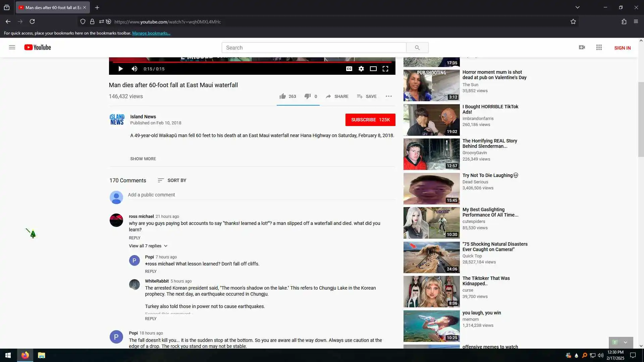Open the SORT BY comments dropdown
Image resolution: width=644 pixels, height=362 pixels.
(172, 180)
